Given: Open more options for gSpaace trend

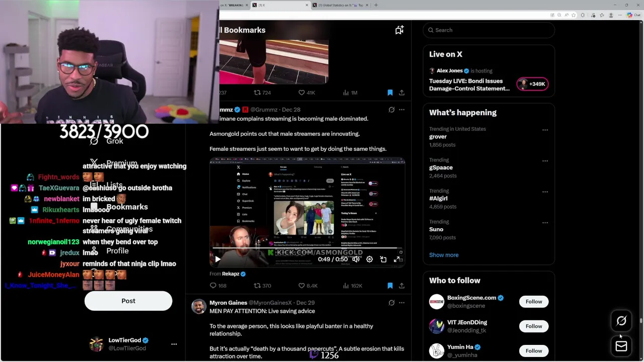Looking at the screenshot, I should [x=545, y=161].
